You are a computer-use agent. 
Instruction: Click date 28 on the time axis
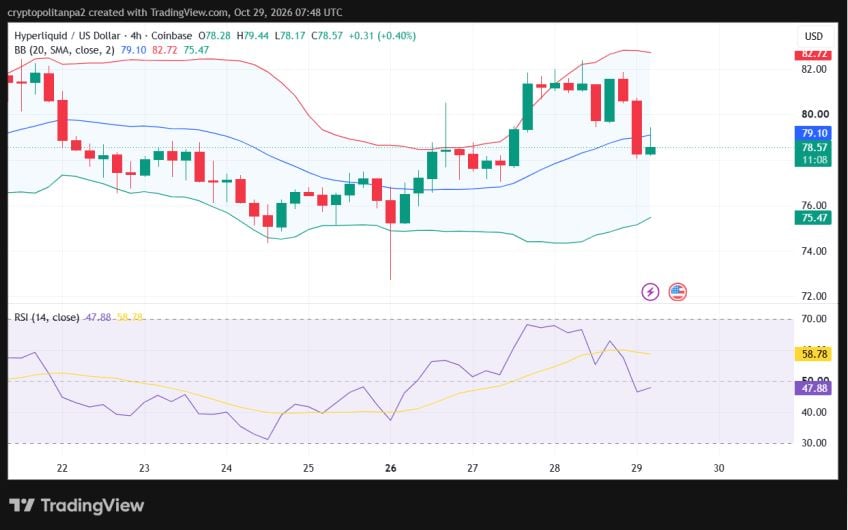(x=554, y=468)
